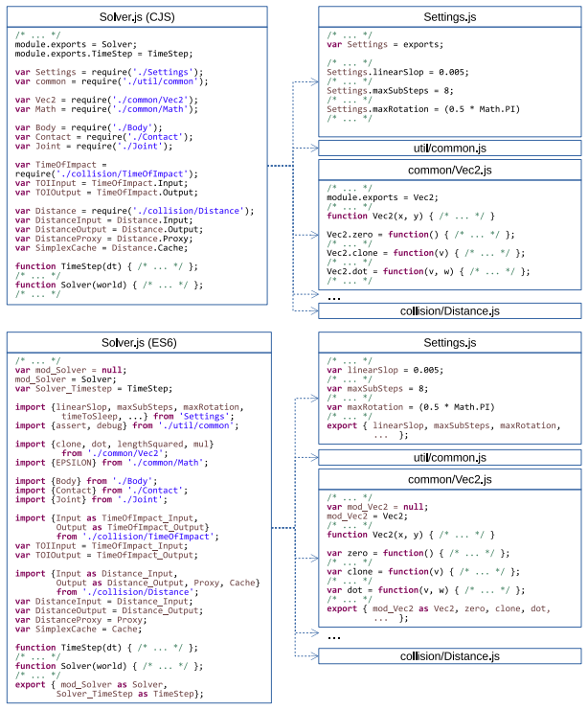The height and width of the screenshot is (710, 588).
Task: Select the lower common/Vec2.js header
Action: click(x=449, y=479)
